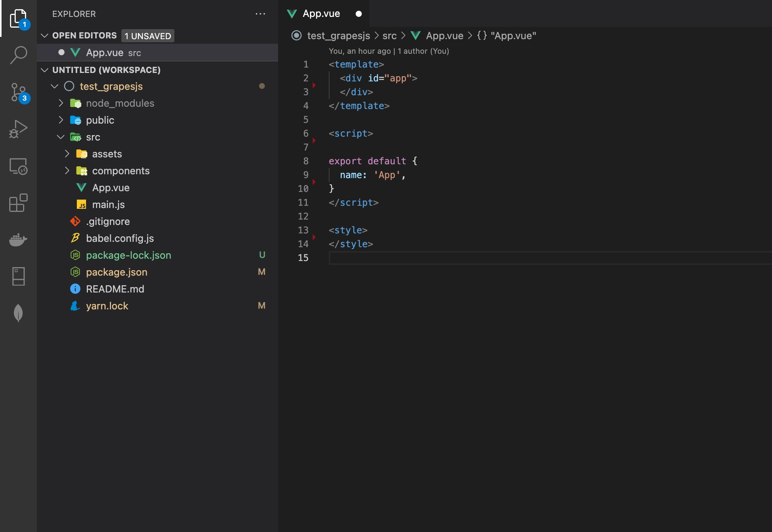This screenshot has height=532, width=772.
Task: Select App.vue in Open Editors list
Action: pos(157,53)
